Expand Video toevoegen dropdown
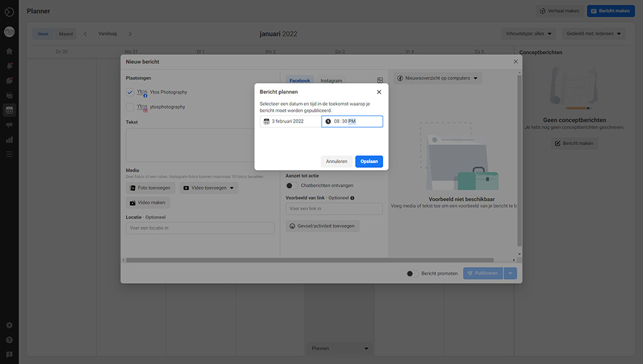The image size is (643, 364). point(232,188)
